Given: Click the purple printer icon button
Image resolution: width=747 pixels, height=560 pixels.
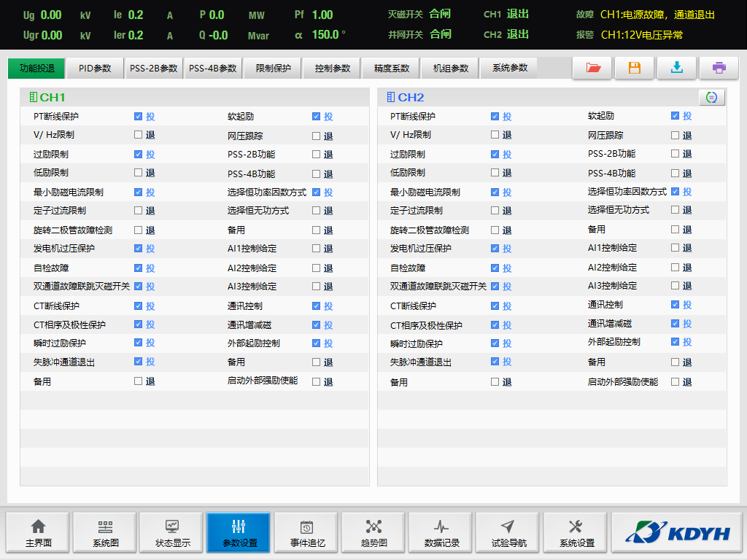Looking at the screenshot, I should (719, 68).
